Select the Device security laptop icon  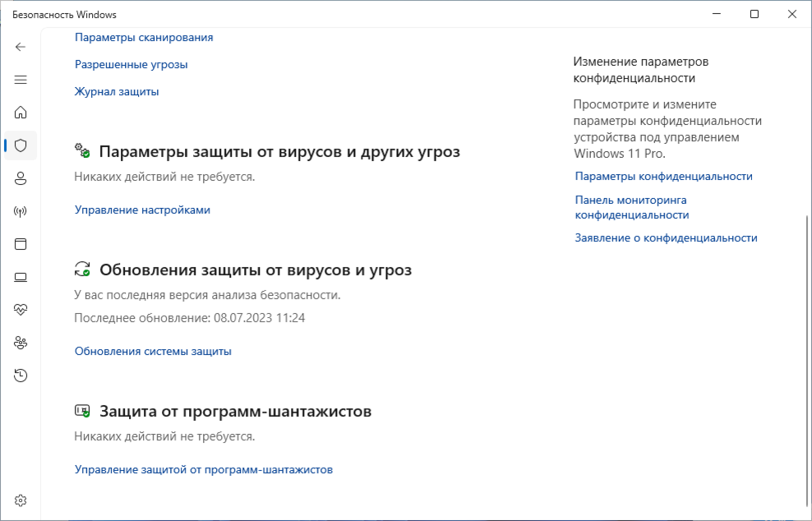pos(21,277)
